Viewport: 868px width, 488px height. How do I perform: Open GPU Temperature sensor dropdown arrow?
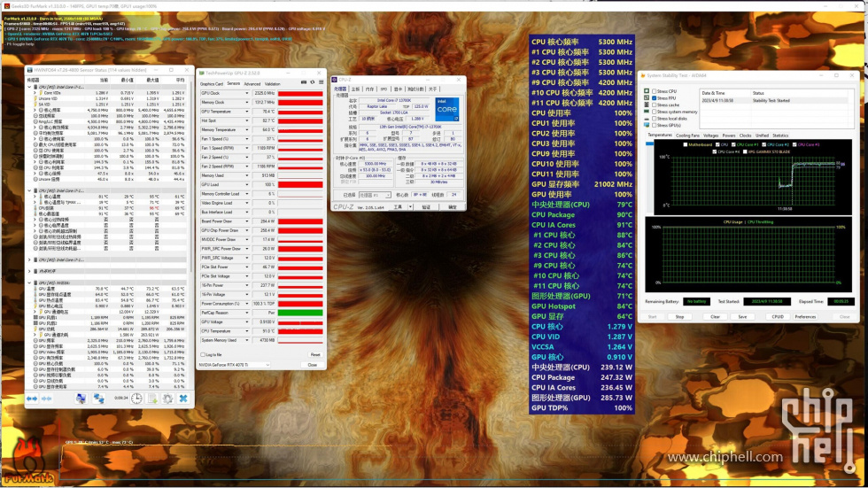point(247,112)
